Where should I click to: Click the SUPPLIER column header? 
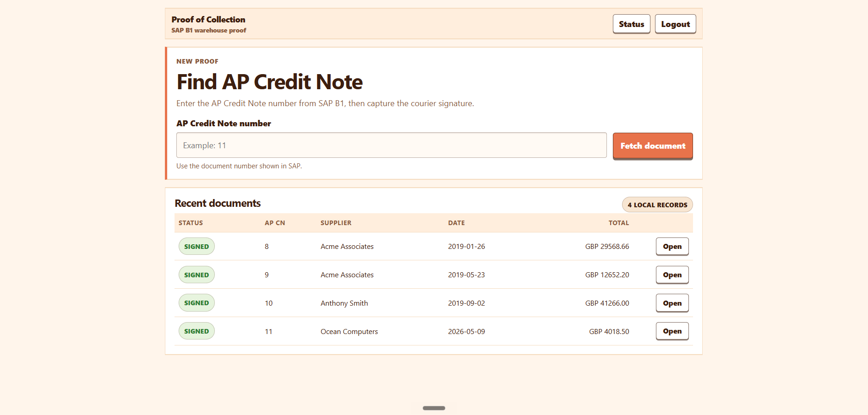(x=336, y=223)
